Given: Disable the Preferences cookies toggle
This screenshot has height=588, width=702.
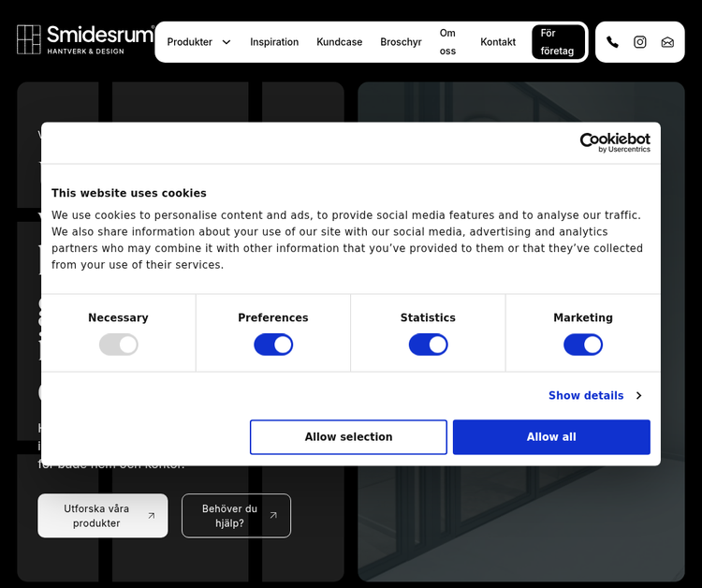Looking at the screenshot, I should [273, 345].
